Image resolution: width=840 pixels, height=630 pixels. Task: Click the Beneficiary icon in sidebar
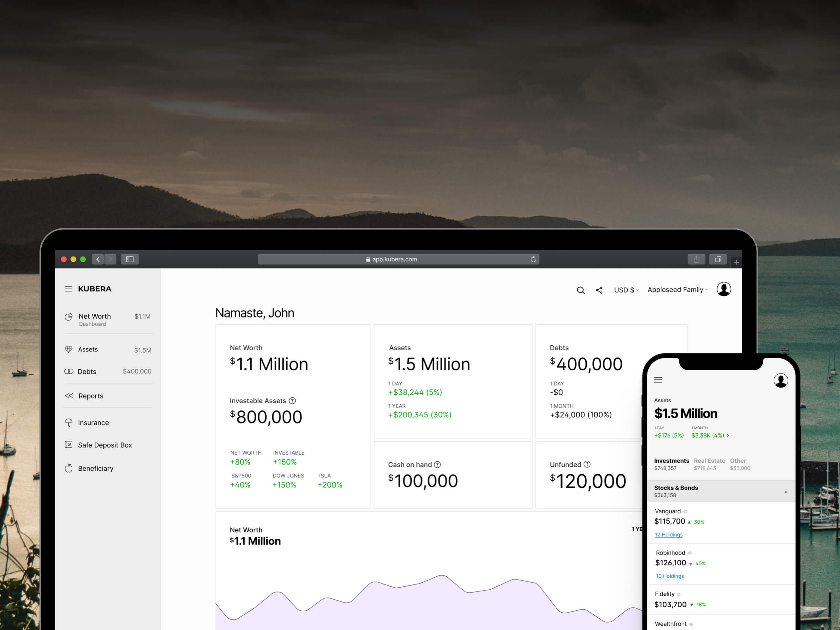pos(69,468)
